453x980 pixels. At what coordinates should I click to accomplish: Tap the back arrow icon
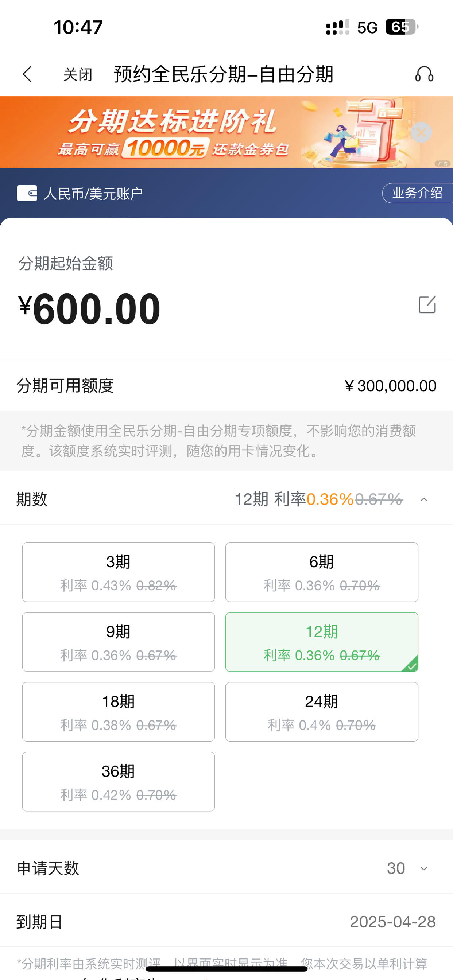(27, 74)
